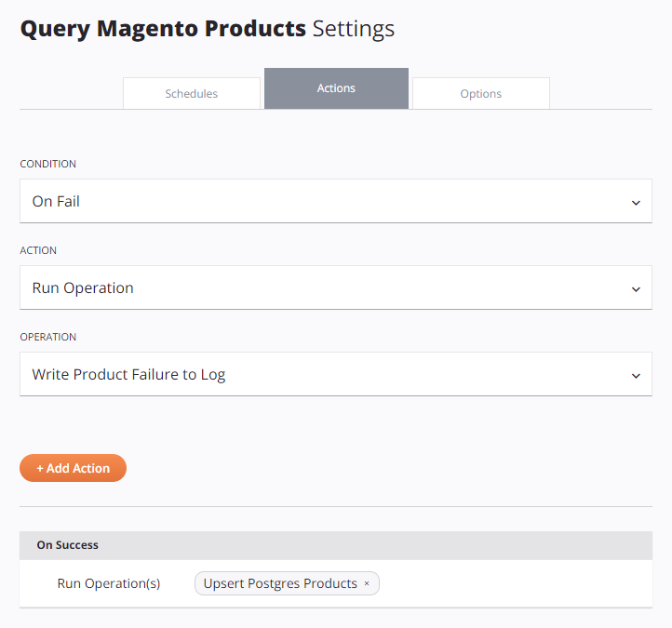Viewport: 672px width, 628px height.
Task: Open the Write Product Failure to Log dropdown
Action: pyautogui.click(x=335, y=374)
